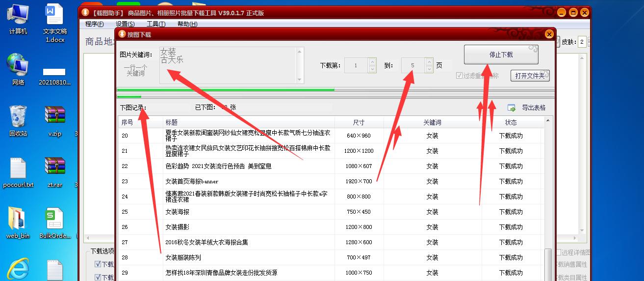Click the 打开文件夹 button

click(530, 76)
